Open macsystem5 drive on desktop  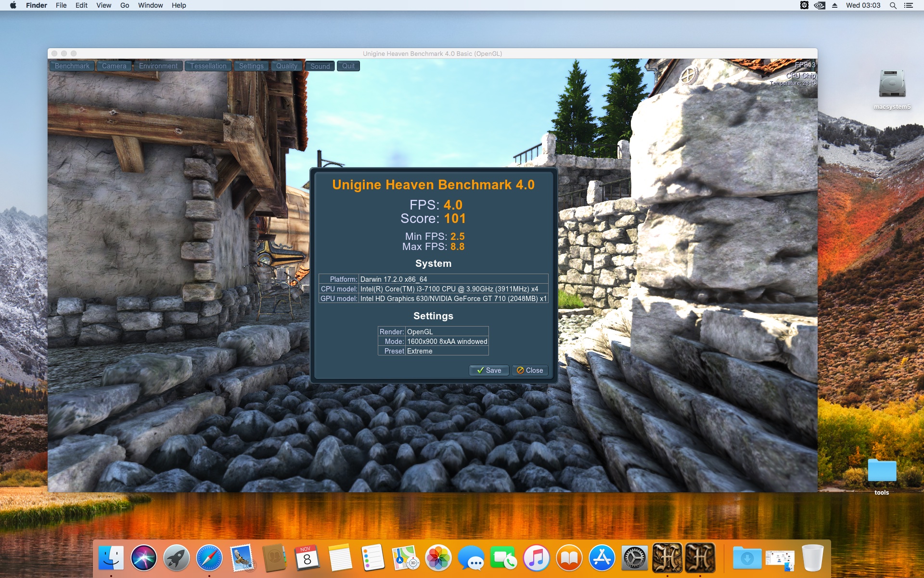(x=892, y=85)
